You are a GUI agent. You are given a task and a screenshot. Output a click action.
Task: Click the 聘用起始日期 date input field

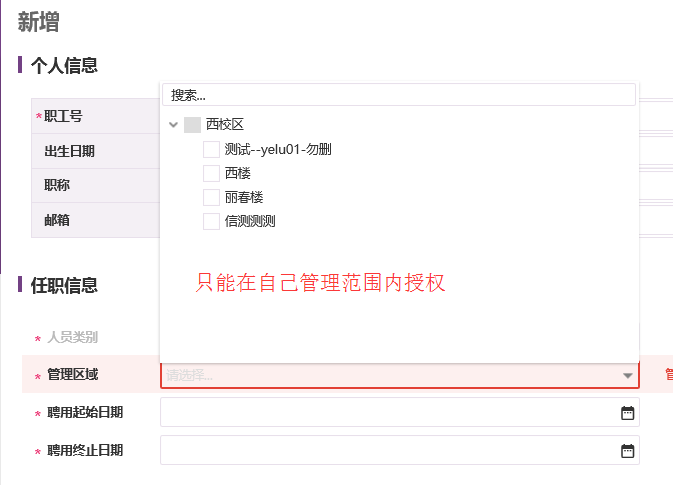point(400,412)
